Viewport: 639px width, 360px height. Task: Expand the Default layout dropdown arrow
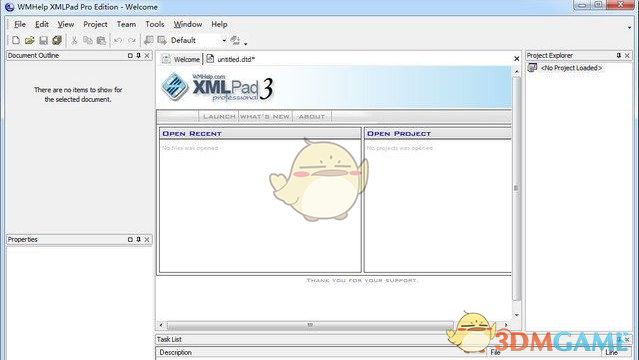tap(224, 40)
